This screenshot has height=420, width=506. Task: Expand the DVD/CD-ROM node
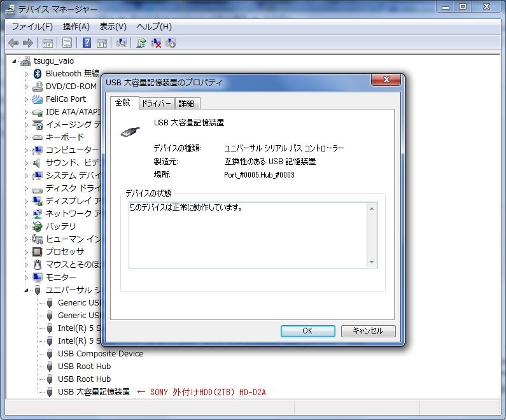(27, 87)
